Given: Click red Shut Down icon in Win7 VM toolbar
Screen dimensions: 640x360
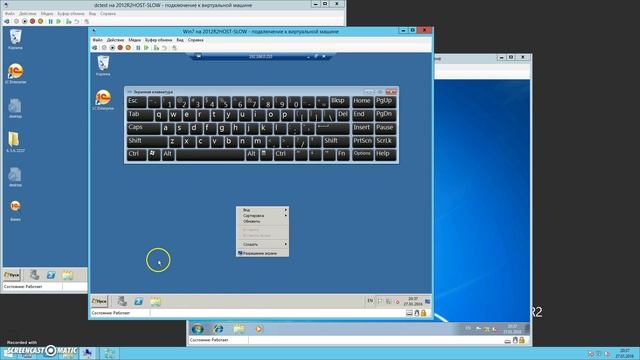Looking at the screenshot, I should (x=120, y=48).
